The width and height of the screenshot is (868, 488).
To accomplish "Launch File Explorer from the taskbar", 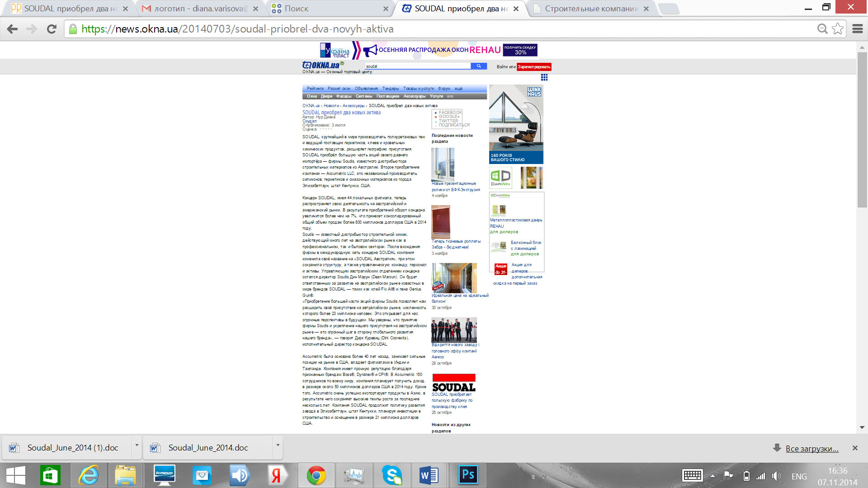I will tap(125, 475).
